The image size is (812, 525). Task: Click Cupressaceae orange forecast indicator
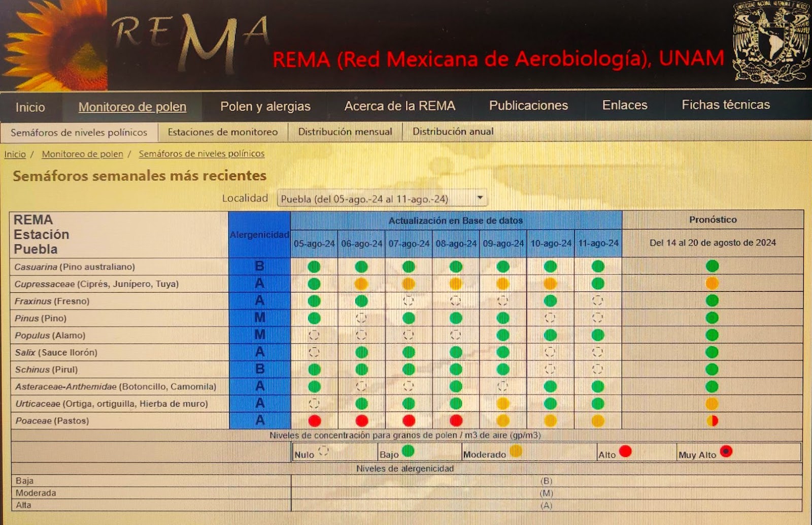pos(712,283)
